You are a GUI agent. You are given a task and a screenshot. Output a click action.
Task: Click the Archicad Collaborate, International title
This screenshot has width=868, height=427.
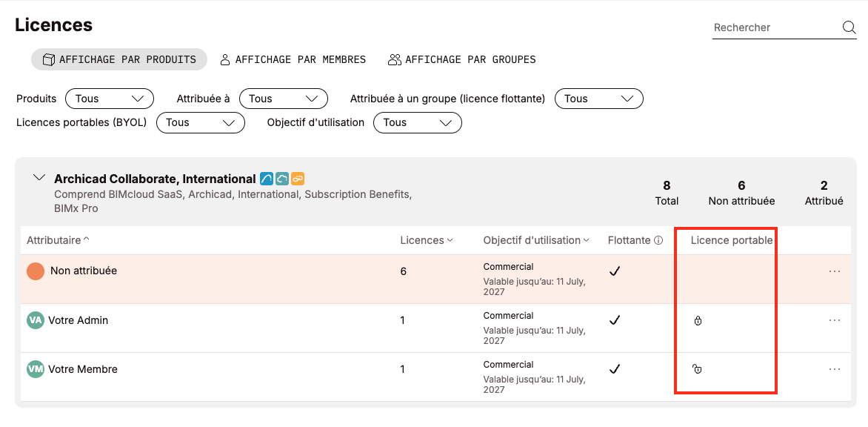155,179
